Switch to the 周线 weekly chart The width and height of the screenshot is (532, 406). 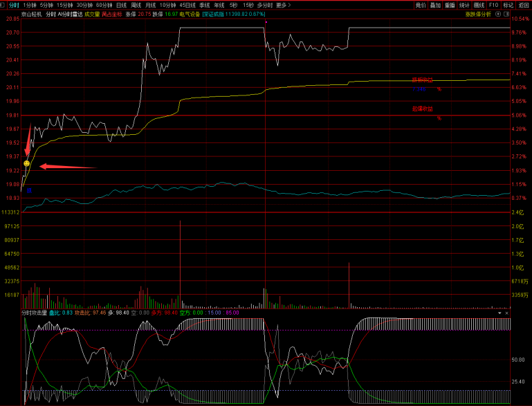pyautogui.click(x=136, y=5)
